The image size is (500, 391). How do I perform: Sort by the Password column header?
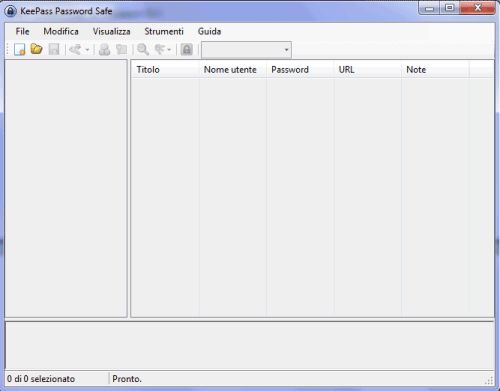300,70
